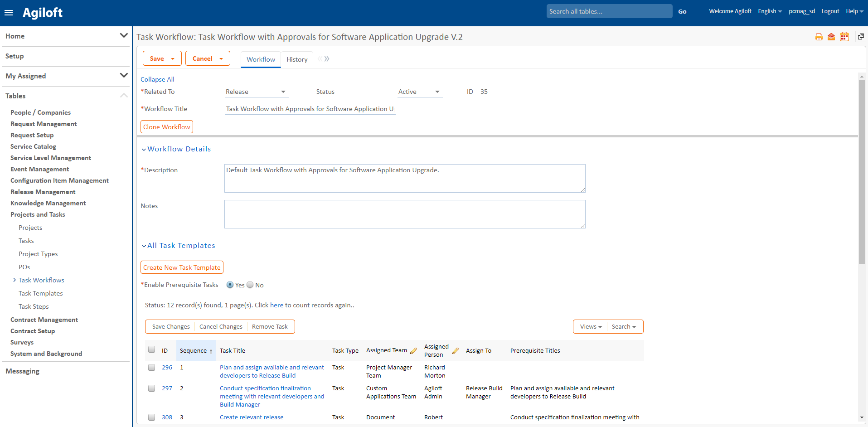Screen dimensions: 868x427
Task: Click the Logout link
Action: coord(830,11)
